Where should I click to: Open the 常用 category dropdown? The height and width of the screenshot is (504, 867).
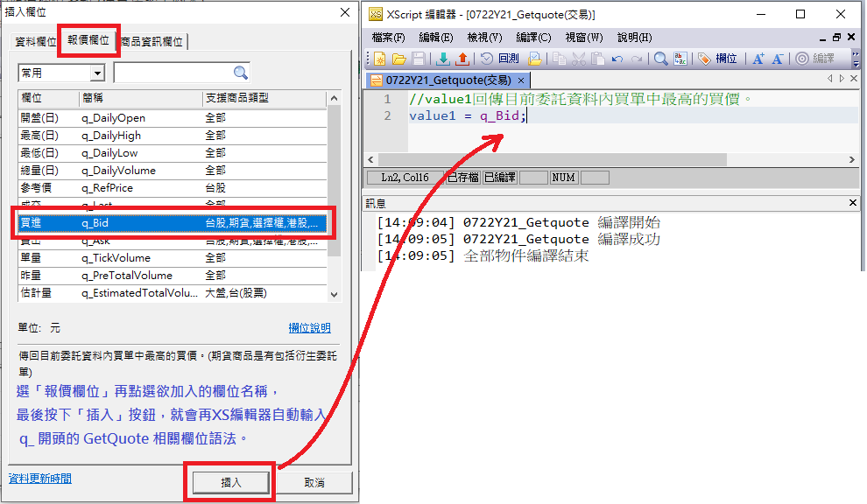(x=96, y=73)
